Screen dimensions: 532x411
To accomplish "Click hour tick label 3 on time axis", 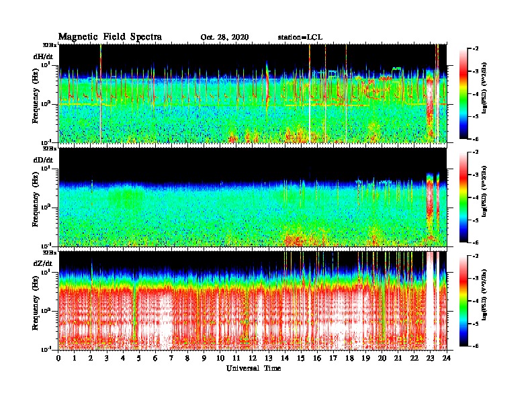I will click(107, 358).
